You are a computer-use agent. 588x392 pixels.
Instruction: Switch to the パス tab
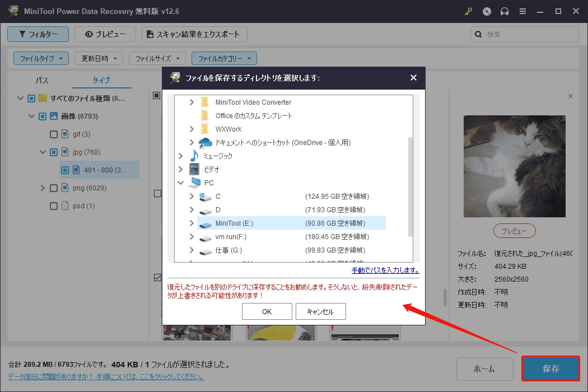pyautogui.click(x=41, y=80)
